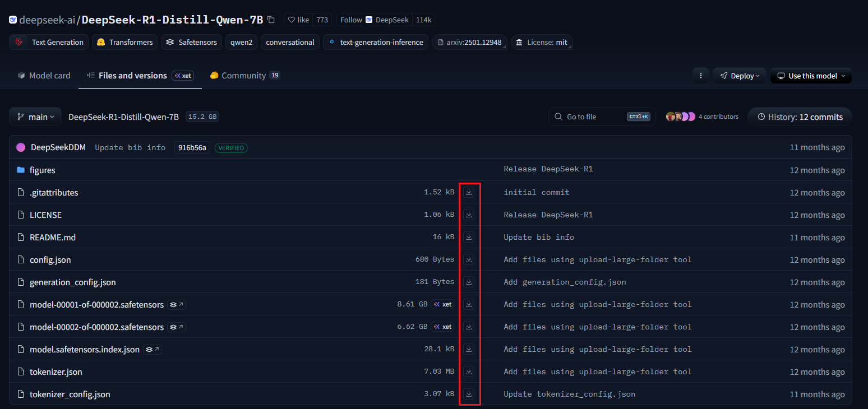The image size is (868, 409).
Task: Like the model
Action: tap(298, 20)
